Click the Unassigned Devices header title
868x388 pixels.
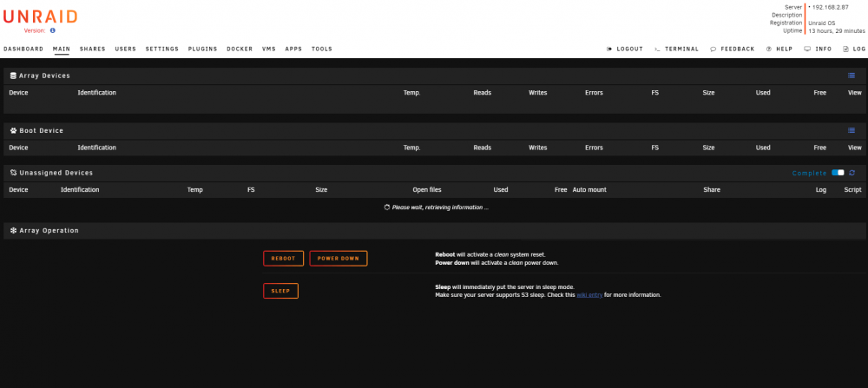click(x=56, y=173)
